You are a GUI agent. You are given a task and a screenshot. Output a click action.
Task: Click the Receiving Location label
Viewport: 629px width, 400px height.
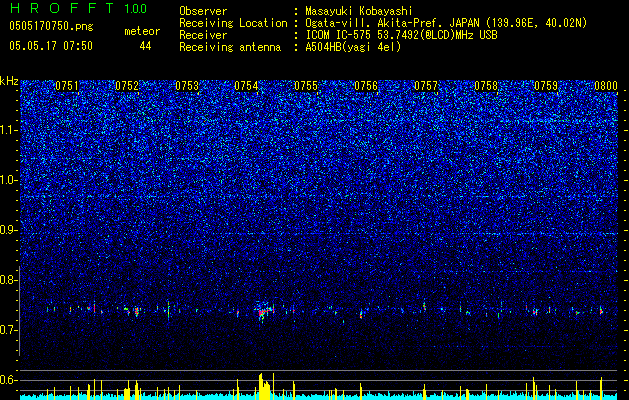click(233, 23)
